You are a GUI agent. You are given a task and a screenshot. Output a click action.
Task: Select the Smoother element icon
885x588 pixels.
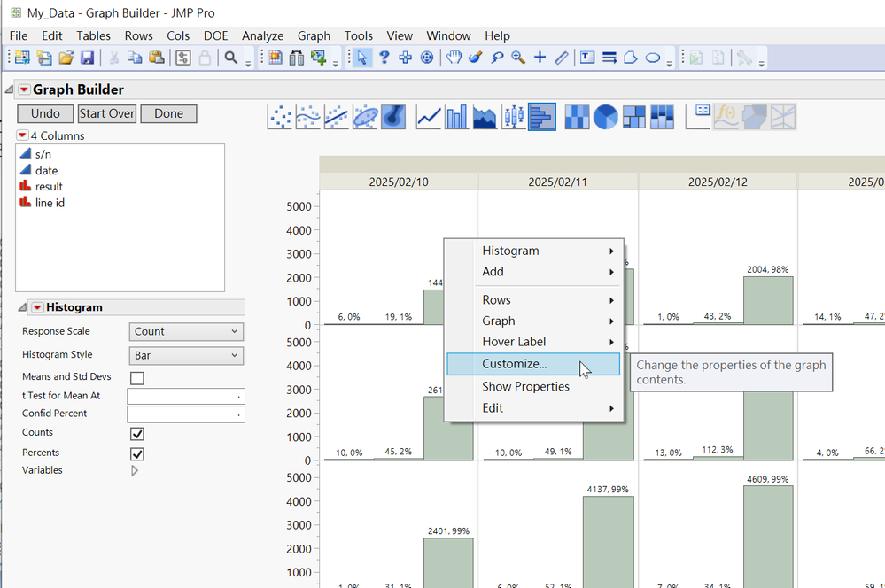pos(308,118)
